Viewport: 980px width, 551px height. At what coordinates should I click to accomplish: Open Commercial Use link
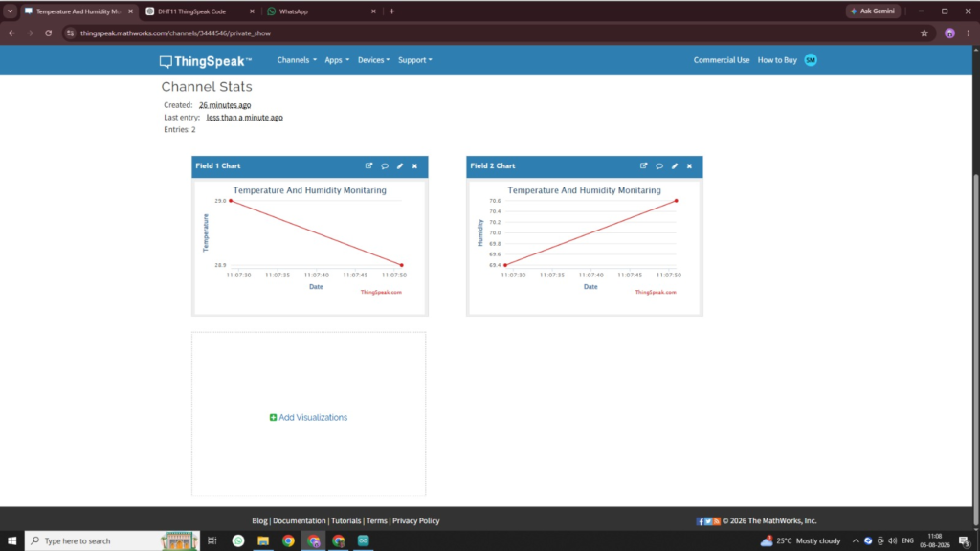click(722, 60)
